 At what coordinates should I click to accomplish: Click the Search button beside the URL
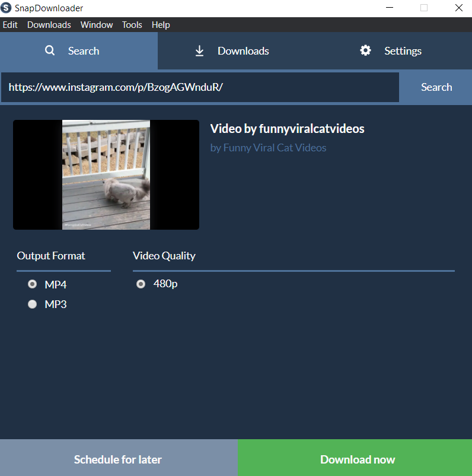(436, 87)
